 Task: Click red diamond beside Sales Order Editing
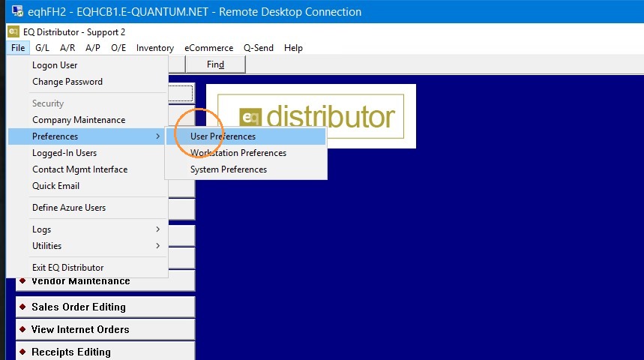tap(22, 307)
